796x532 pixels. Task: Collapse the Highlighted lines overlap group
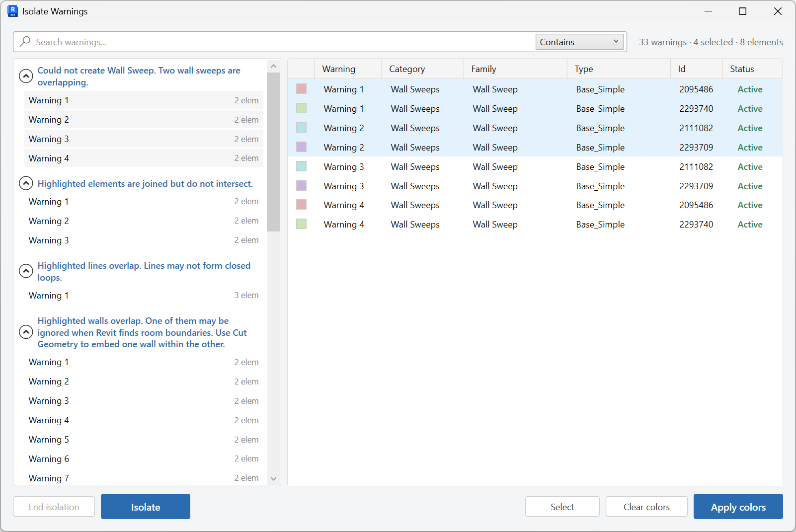(26, 271)
